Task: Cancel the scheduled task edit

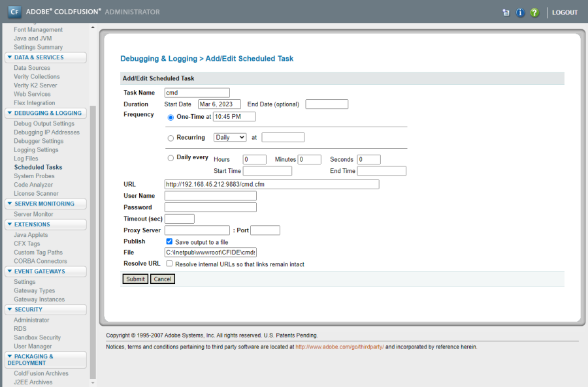Action: [163, 279]
